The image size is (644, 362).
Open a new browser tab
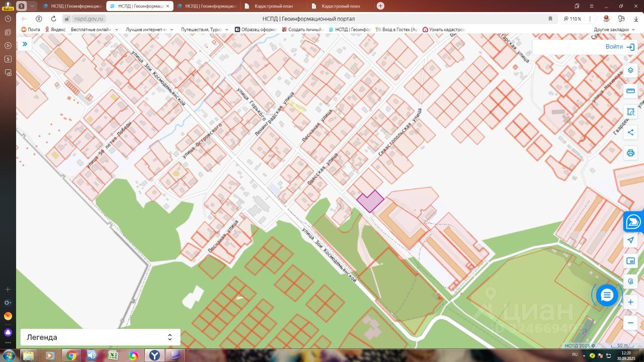[x=380, y=6]
